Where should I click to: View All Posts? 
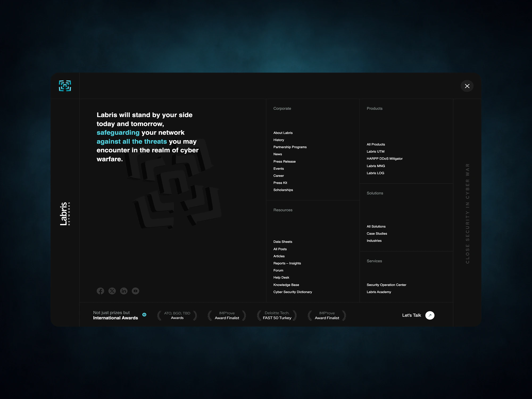pos(280,249)
